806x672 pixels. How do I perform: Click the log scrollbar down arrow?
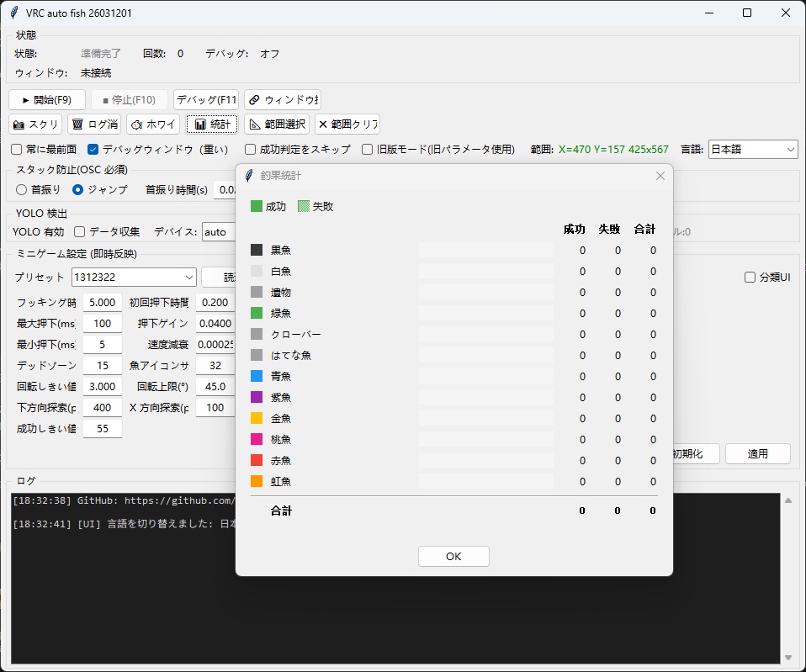[x=788, y=658]
